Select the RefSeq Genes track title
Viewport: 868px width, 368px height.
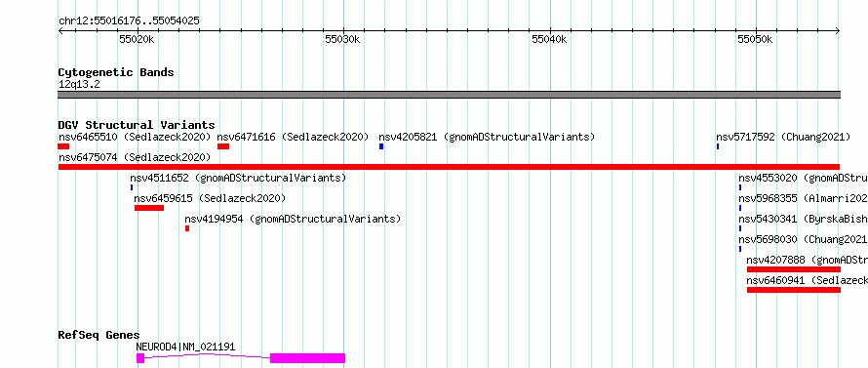click(x=99, y=335)
